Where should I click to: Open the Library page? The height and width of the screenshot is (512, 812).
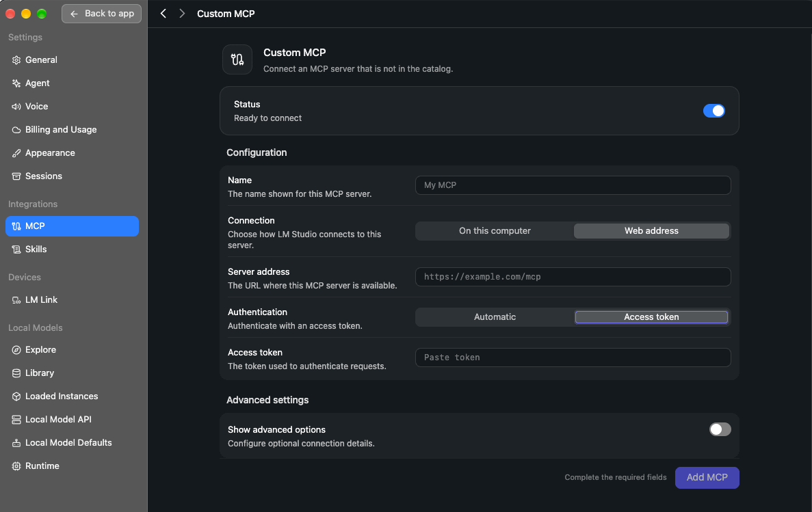[72, 373]
